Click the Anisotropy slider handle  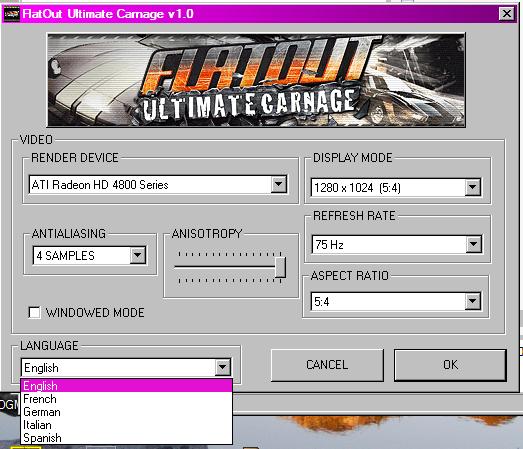tap(281, 267)
